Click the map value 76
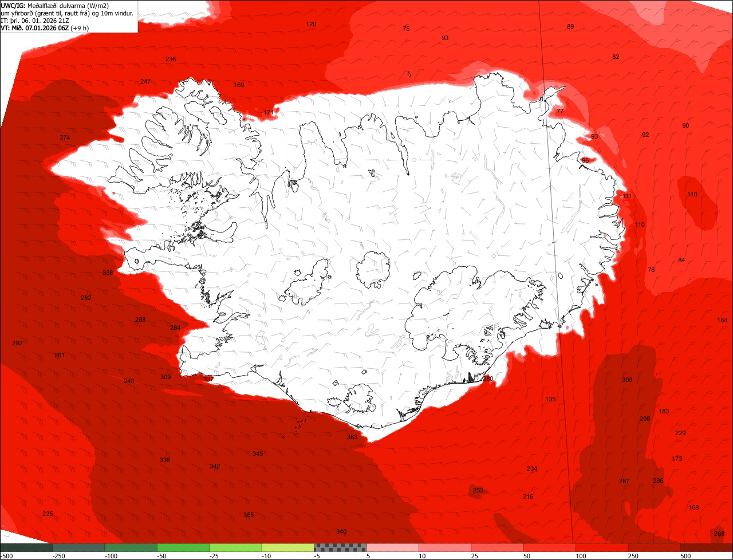Viewport: 733px width, 560px height. 651,270
